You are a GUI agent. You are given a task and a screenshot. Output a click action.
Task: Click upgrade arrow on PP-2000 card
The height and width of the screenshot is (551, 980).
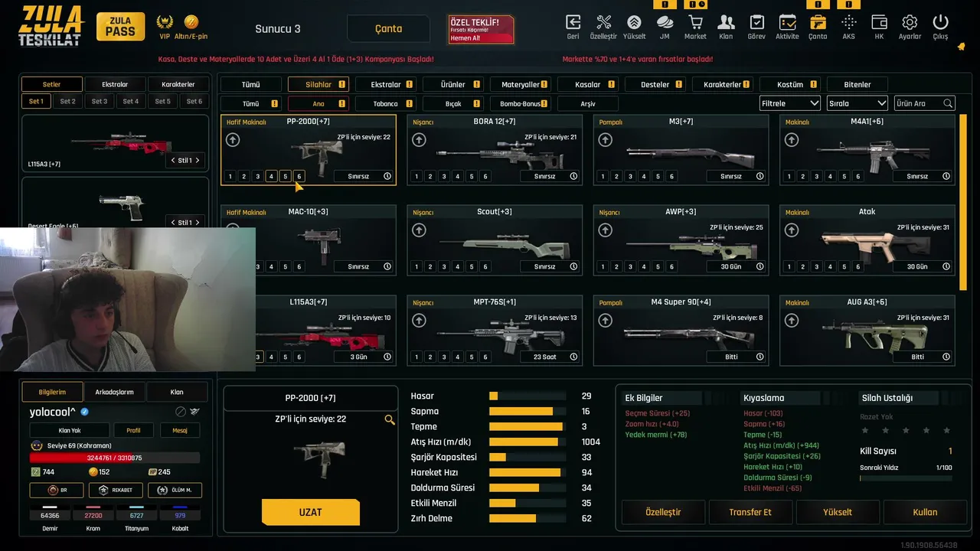(x=233, y=140)
